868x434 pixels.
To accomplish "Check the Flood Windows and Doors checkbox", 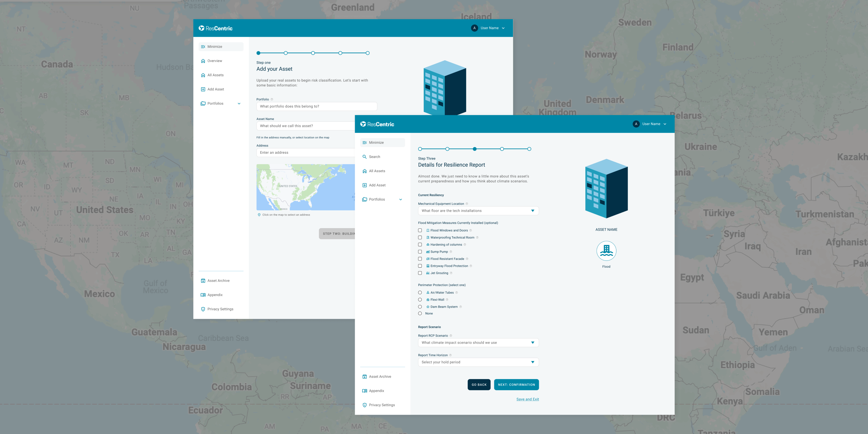I will [x=420, y=231].
